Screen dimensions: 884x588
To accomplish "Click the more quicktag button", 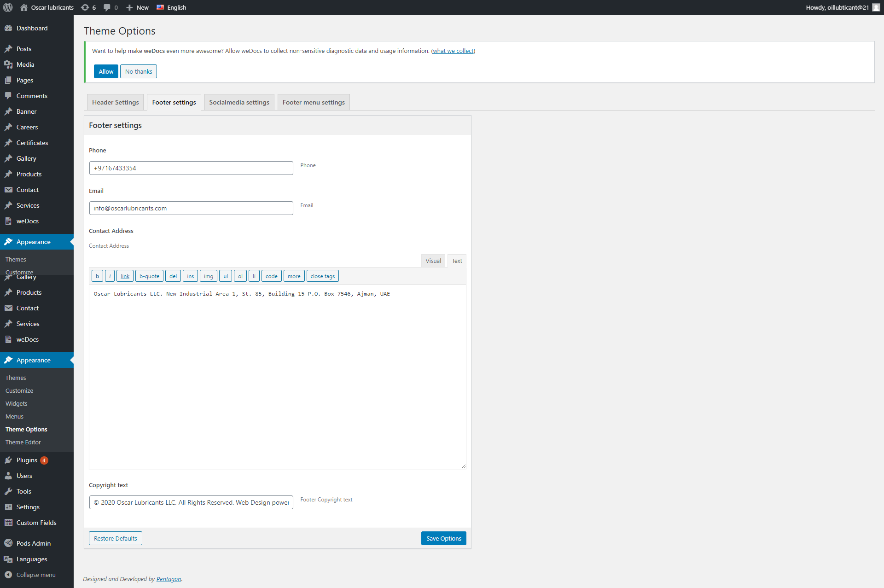I will pyautogui.click(x=294, y=276).
